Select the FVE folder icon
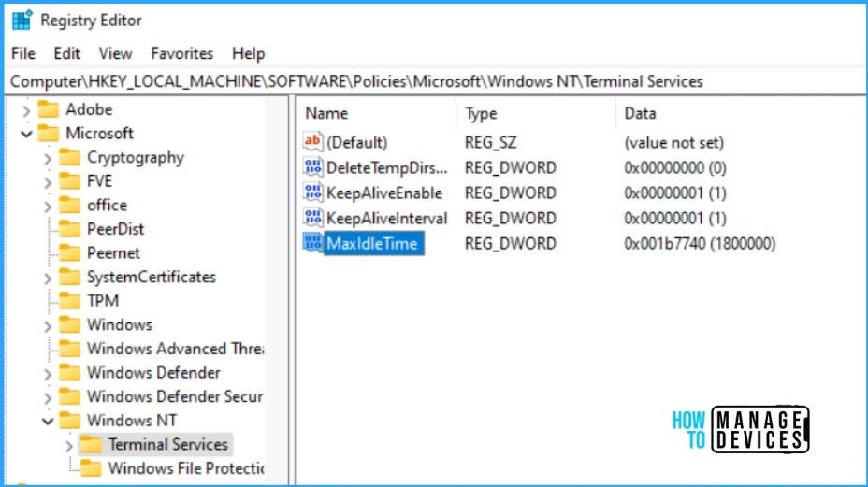This screenshot has width=868, height=487. [70, 181]
